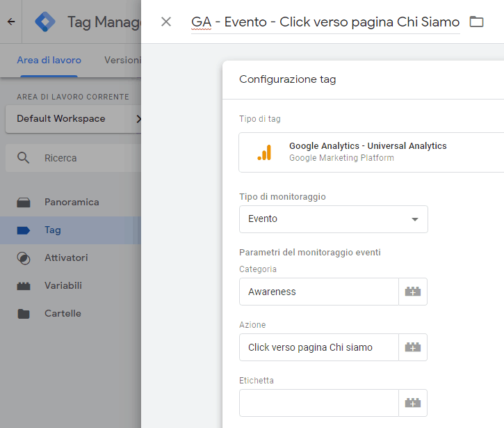Click the Google Tag Manager logo

(x=45, y=22)
